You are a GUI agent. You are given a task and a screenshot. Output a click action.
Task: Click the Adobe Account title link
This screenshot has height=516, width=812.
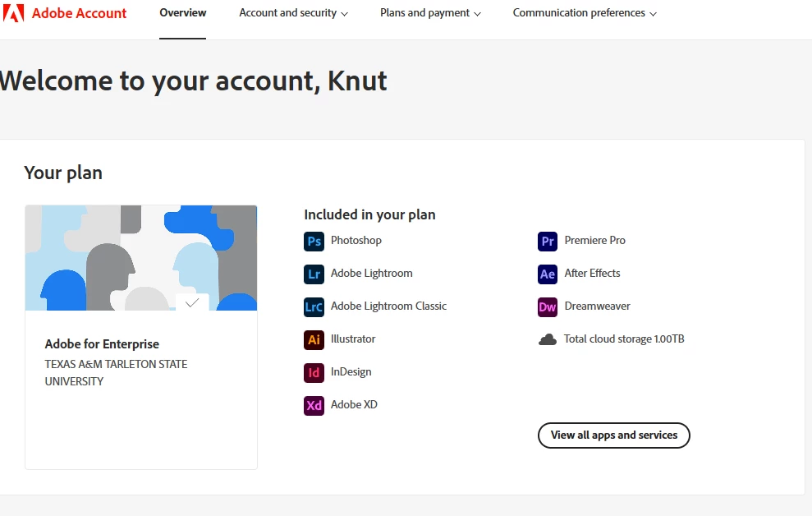[80, 13]
